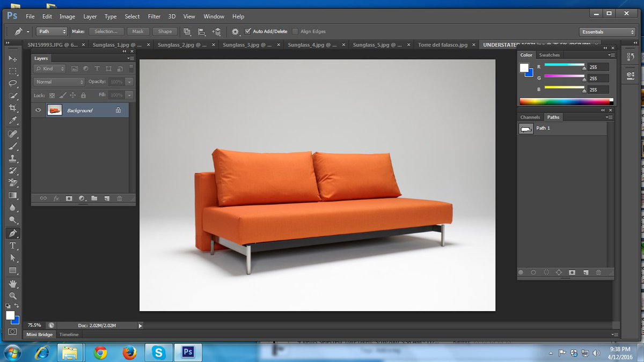
Task: Swap foreground and background colors
Action: click(x=17, y=305)
